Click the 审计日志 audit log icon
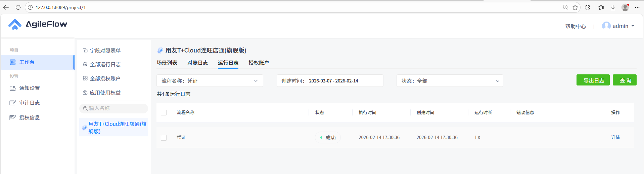This screenshot has width=644, height=174. (x=13, y=103)
